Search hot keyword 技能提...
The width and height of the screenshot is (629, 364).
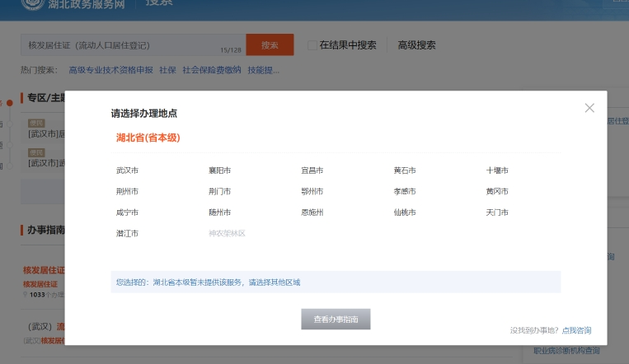[263, 70]
